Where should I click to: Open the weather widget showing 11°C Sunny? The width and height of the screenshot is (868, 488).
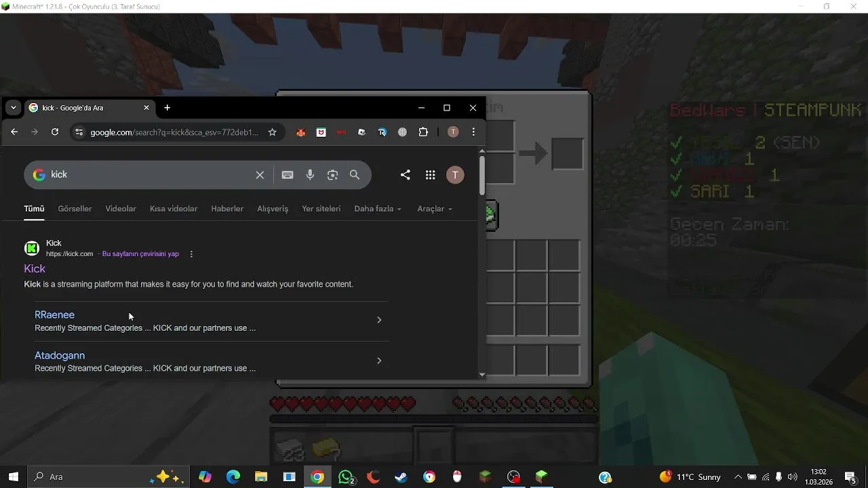(x=690, y=477)
